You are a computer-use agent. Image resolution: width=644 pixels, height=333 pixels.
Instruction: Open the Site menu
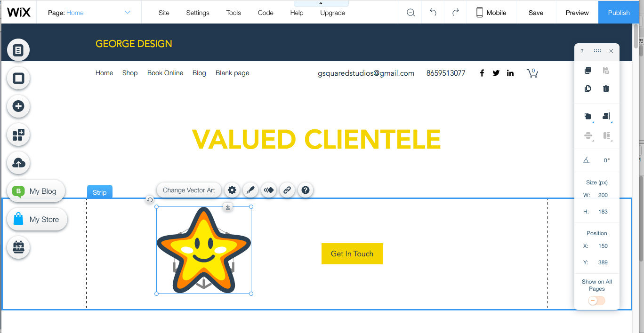[164, 13]
